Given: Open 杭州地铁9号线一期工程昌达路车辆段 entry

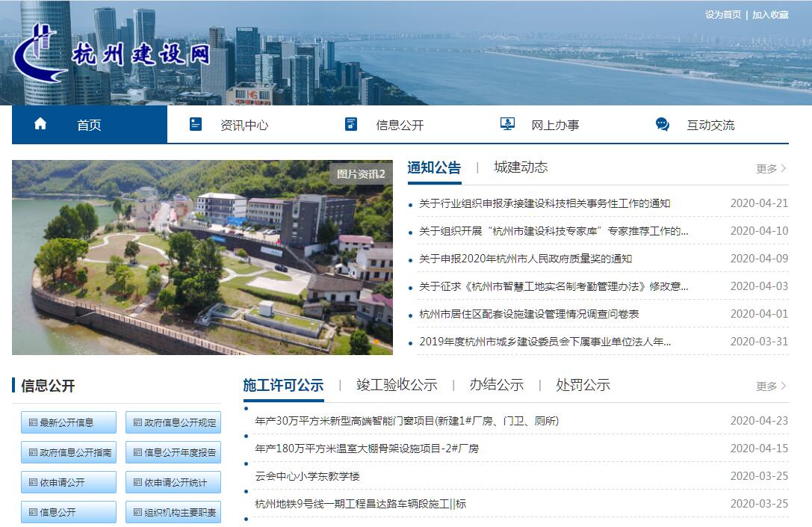Looking at the screenshot, I should 360,504.
